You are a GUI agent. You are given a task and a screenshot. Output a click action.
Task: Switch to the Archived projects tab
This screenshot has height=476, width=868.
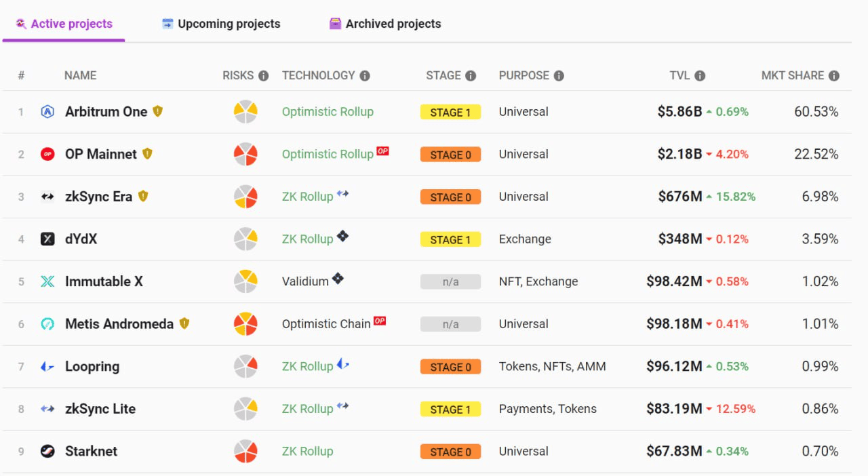click(x=385, y=24)
